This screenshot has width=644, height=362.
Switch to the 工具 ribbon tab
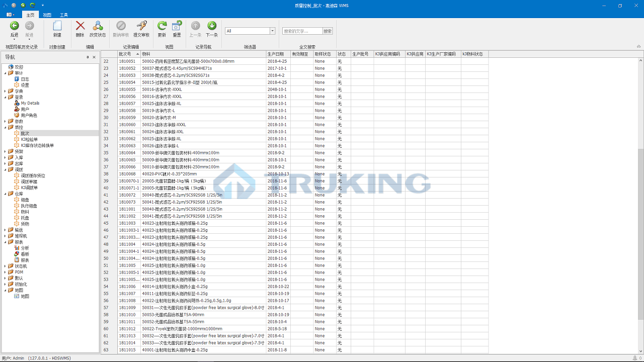coord(64,15)
